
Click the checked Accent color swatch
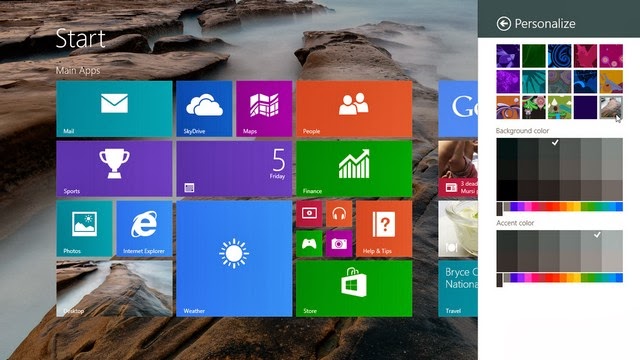click(x=591, y=241)
